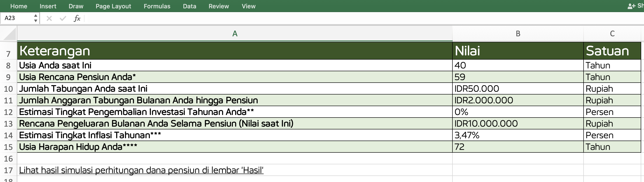Click the Name Box up stepper arrow
This screenshot has width=644, height=182.
click(x=35, y=16)
